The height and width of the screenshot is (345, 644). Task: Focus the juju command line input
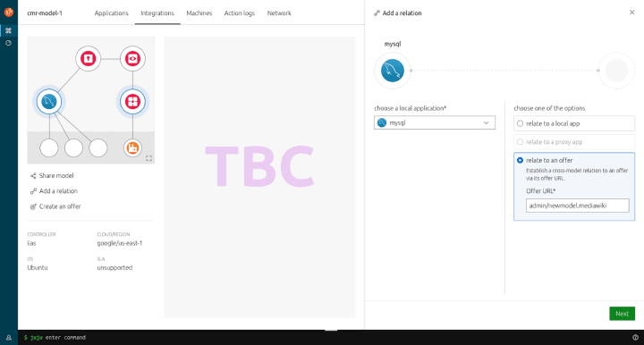[65, 337]
